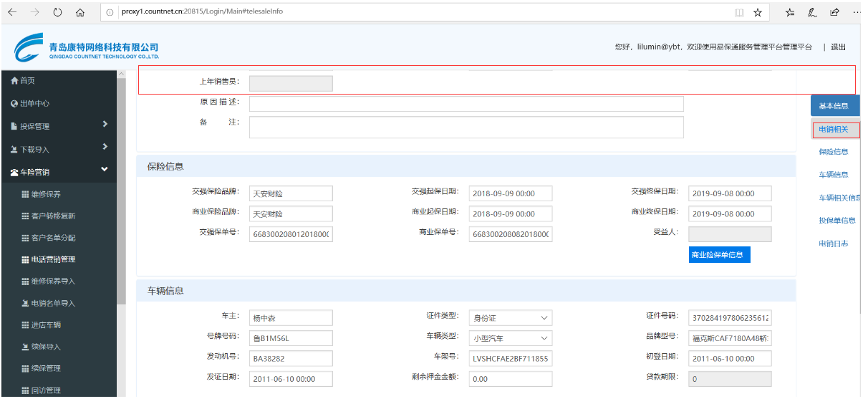The image size is (868, 414).
Task: Click the 商业起保日期 field
Action: point(511,214)
